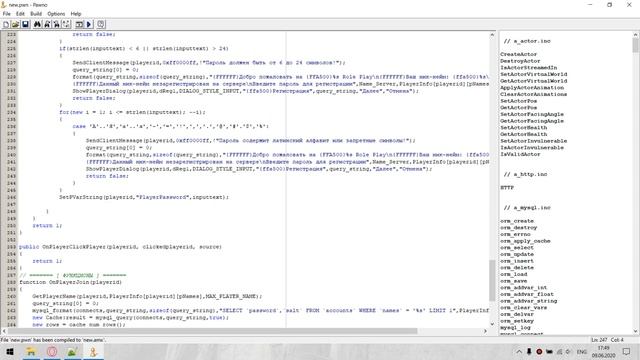Select orm_delete in function list
This screenshot has height=360, width=640.
click(517, 268)
